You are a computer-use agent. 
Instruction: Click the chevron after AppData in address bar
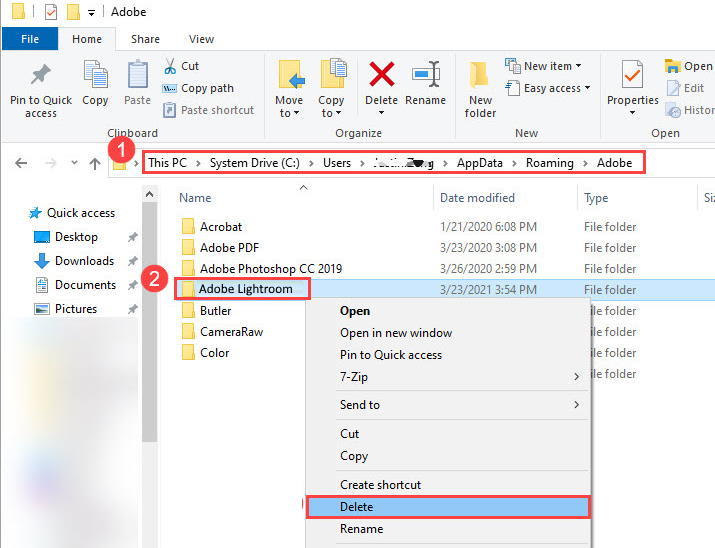click(514, 163)
